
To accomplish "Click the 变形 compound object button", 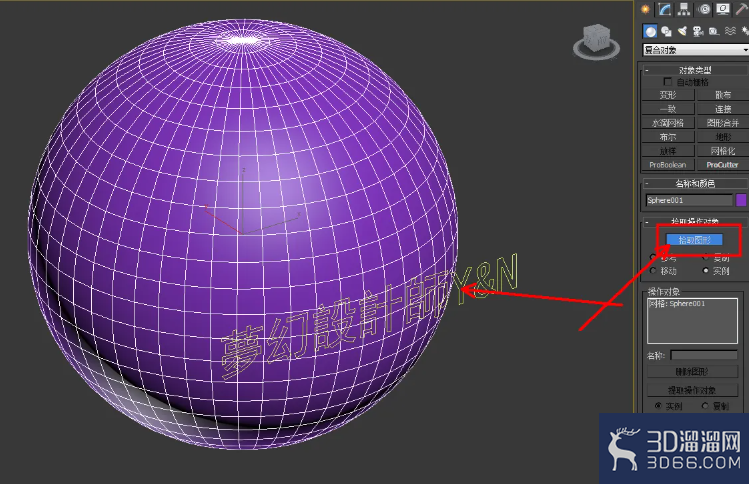I will click(x=668, y=95).
